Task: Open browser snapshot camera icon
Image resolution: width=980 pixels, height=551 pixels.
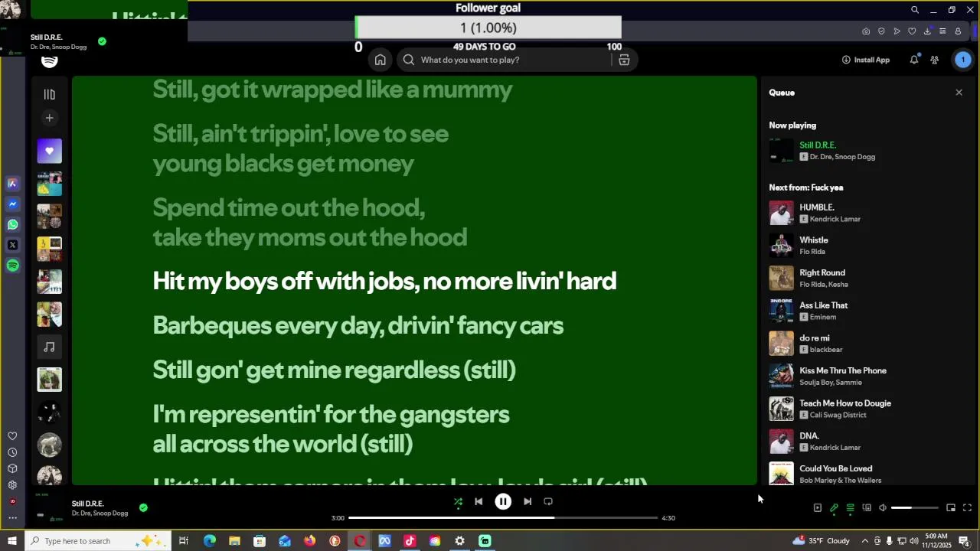Action: pyautogui.click(x=866, y=31)
